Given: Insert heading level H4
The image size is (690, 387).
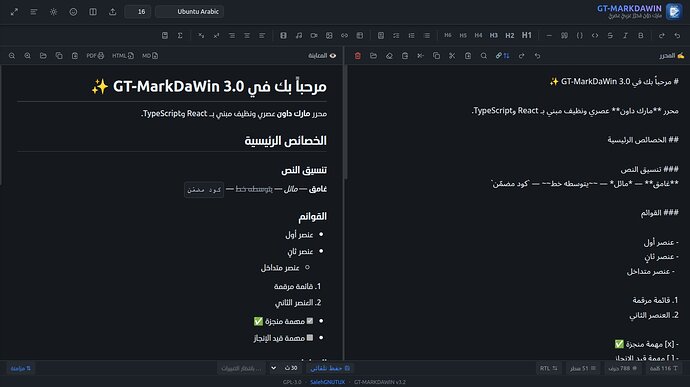Looking at the screenshot, I should [478, 35].
